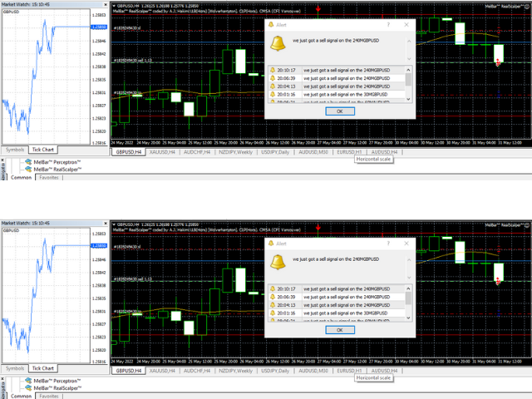This screenshot has height=399, width=532.
Task: Switch to Tick Chart tab in lower Market Watch
Action: coord(42,368)
